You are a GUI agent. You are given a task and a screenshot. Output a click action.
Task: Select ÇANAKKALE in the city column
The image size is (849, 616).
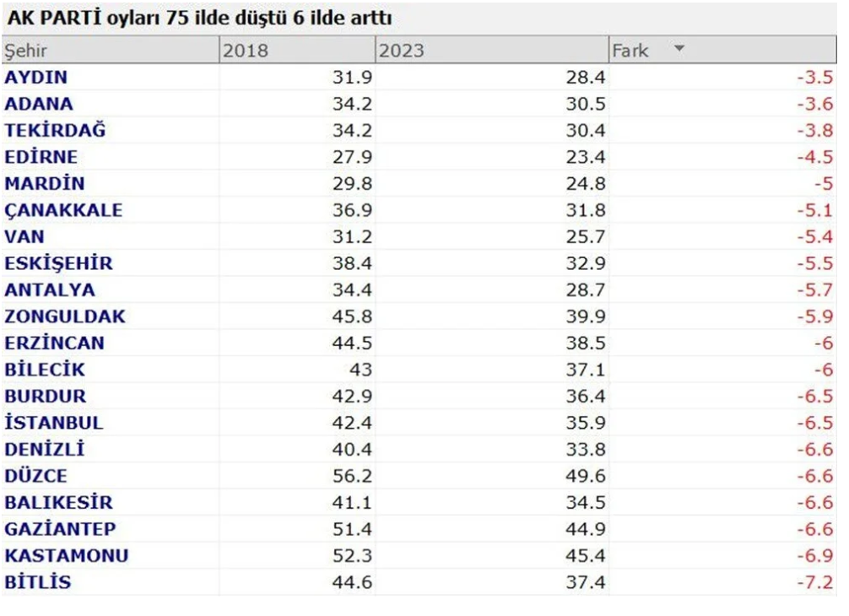(x=63, y=211)
